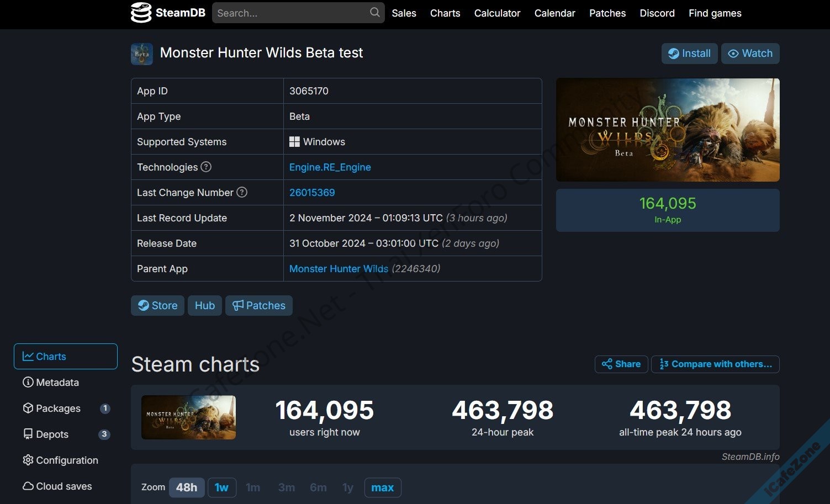Click the Last Change Number help icon
830x504 pixels.
click(242, 192)
